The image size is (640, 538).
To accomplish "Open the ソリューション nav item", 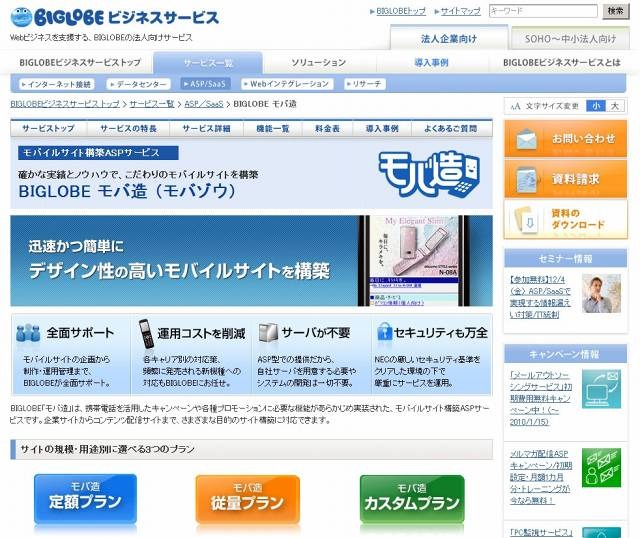I will 318,62.
